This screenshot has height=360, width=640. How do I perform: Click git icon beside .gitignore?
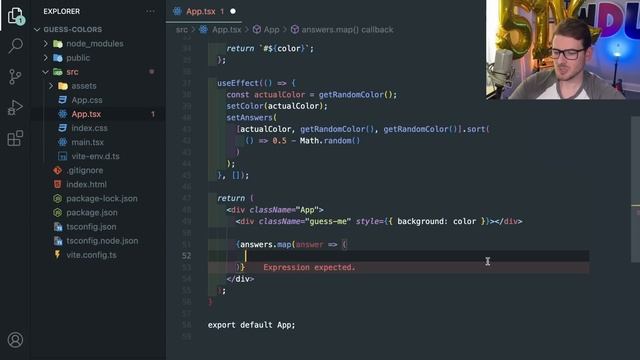58,170
